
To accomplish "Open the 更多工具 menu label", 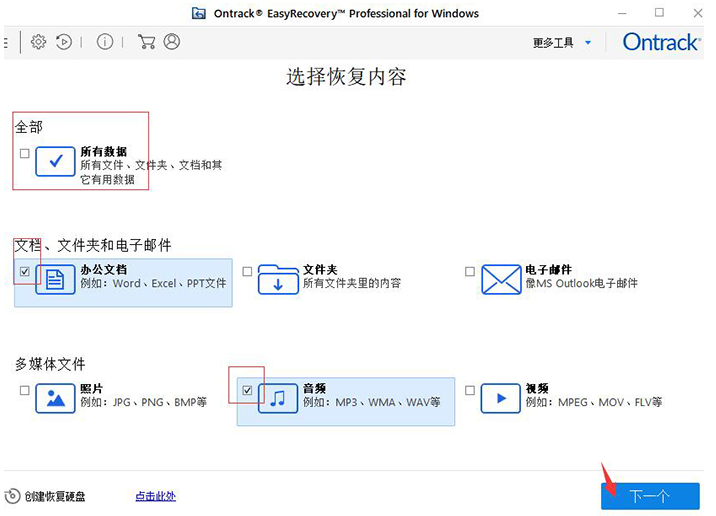I will 553,42.
